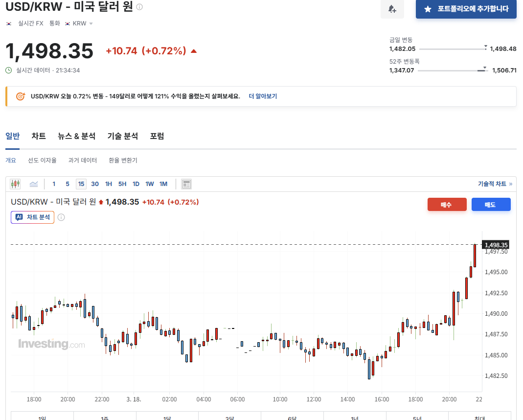The height and width of the screenshot is (420, 523).
Task: Switch to the 뉴스 & 분석 tab
Action: tap(76, 136)
